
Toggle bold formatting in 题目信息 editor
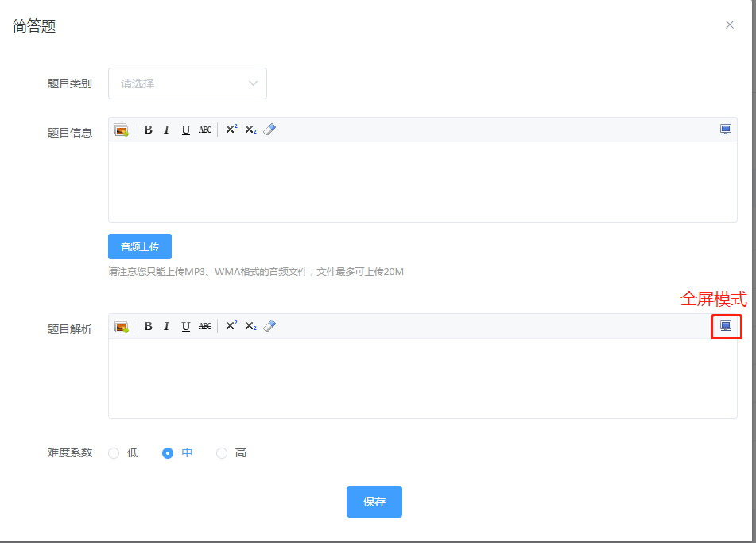click(x=148, y=129)
